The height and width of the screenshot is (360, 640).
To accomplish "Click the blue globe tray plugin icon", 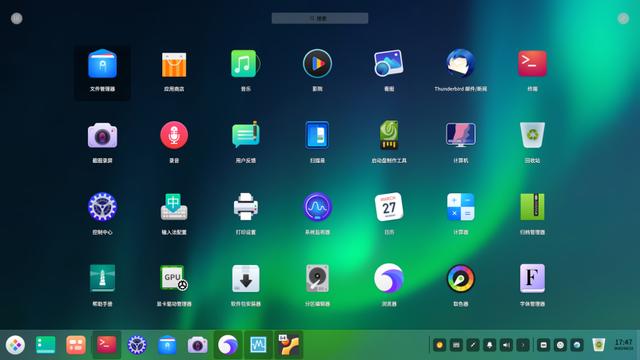I will point(577,345).
